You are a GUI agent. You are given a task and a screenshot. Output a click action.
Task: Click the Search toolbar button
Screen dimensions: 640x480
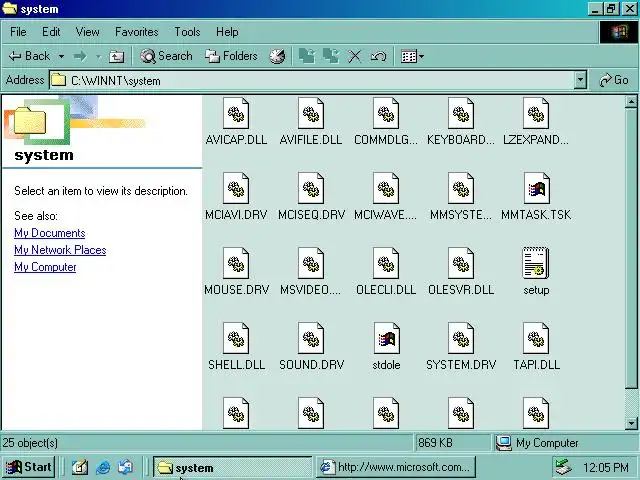166,56
